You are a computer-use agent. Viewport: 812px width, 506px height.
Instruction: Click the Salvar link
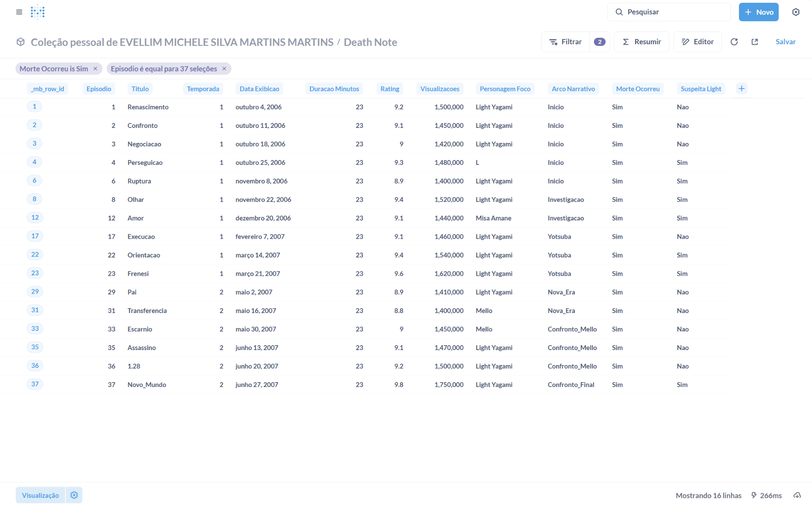coord(785,42)
